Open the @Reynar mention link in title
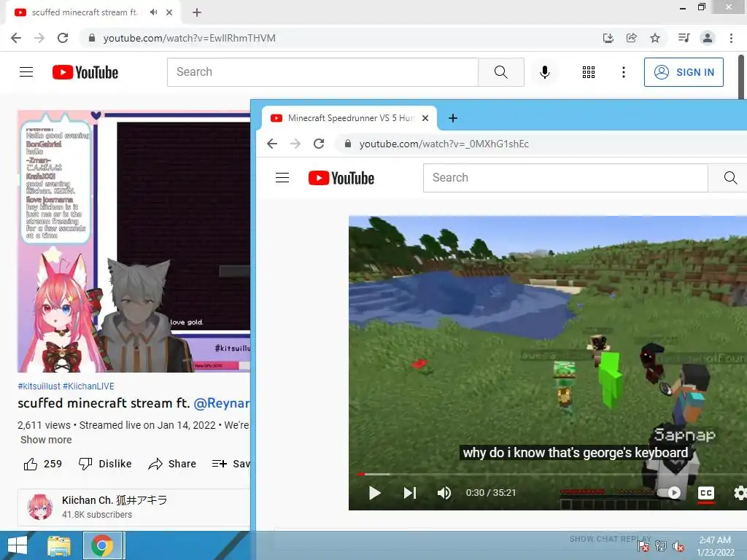The image size is (747, 560). tap(222, 403)
